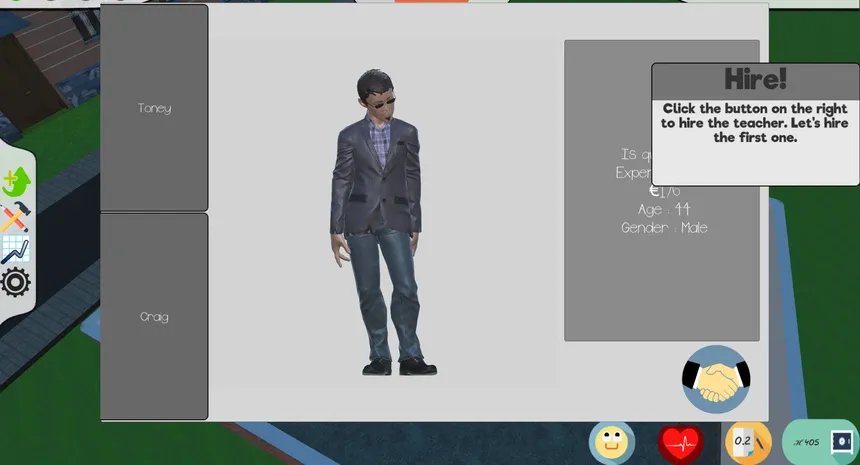Click the red heart health icon
The height and width of the screenshot is (465, 860).
[x=680, y=443]
